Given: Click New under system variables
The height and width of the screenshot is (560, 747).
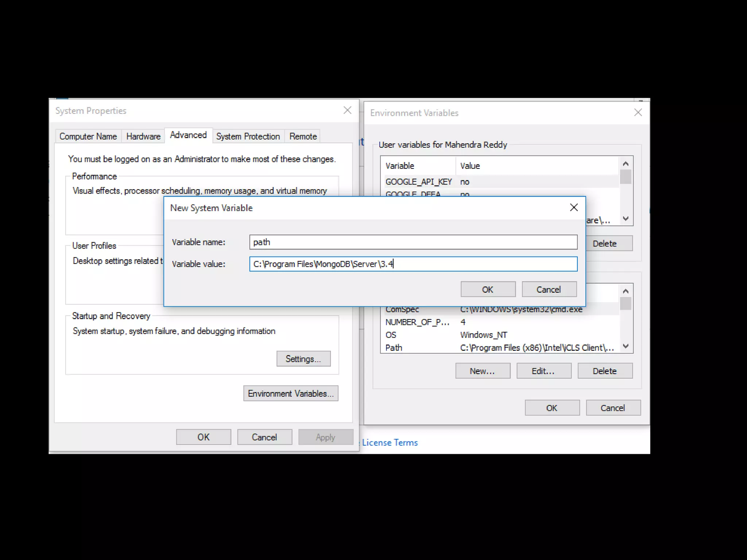Looking at the screenshot, I should pos(482,371).
